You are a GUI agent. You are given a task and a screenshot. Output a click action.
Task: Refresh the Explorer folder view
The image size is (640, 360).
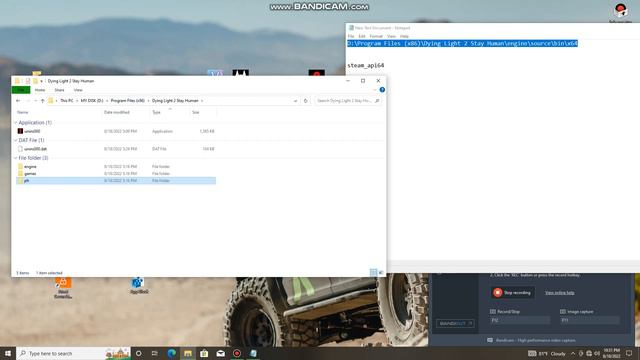pos(305,101)
